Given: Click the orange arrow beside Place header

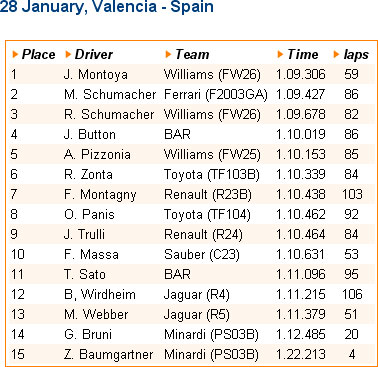Looking at the screenshot, I should click(15, 54).
